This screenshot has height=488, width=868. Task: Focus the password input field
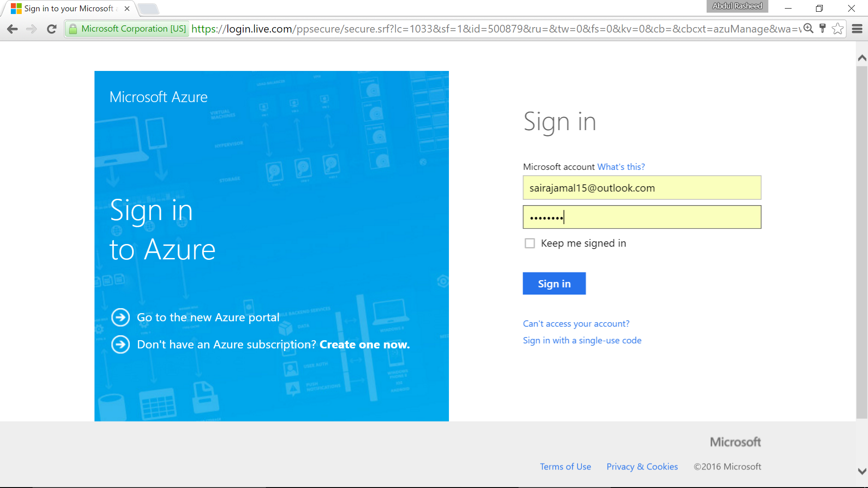[642, 217]
